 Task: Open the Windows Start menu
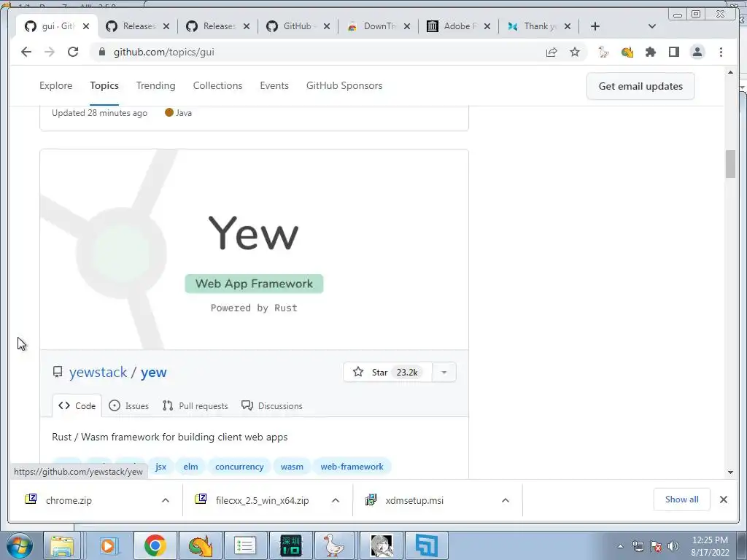[x=20, y=545]
